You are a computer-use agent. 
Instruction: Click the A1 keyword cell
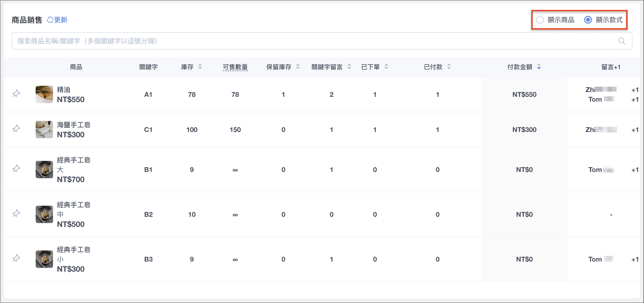click(148, 94)
